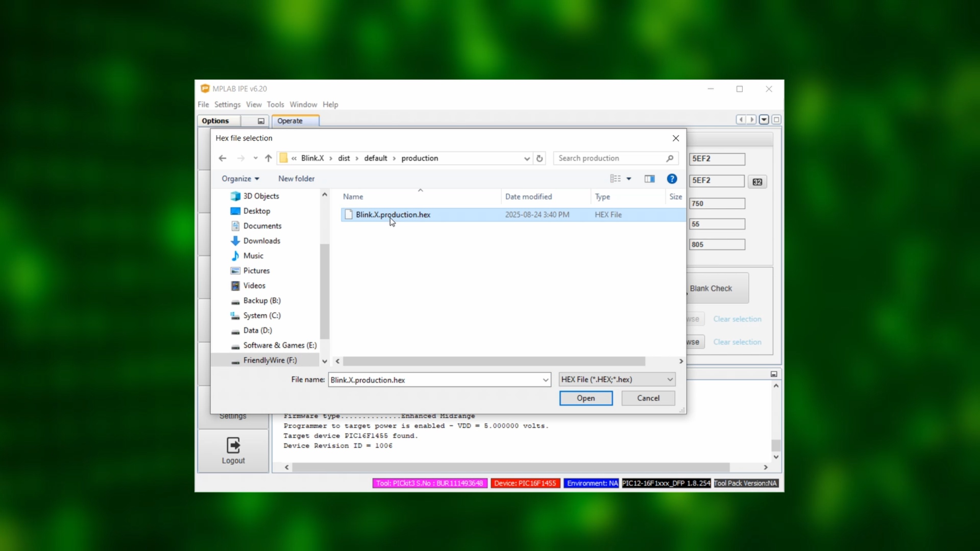Open the Organize dropdown menu

[240, 179]
